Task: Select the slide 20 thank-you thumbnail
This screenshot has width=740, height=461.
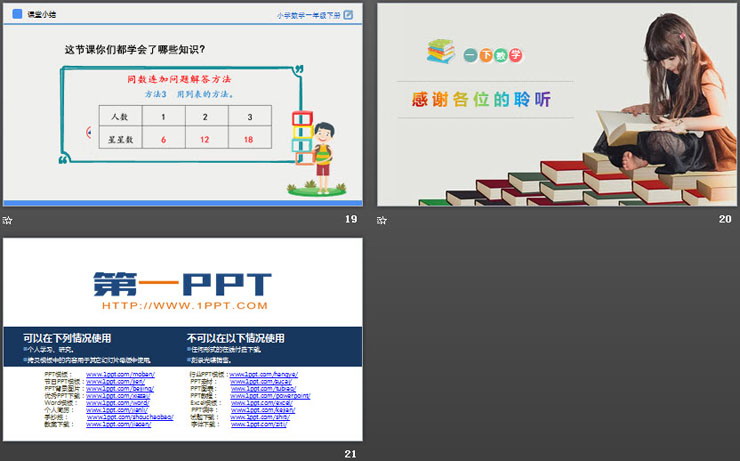Action: click(557, 104)
